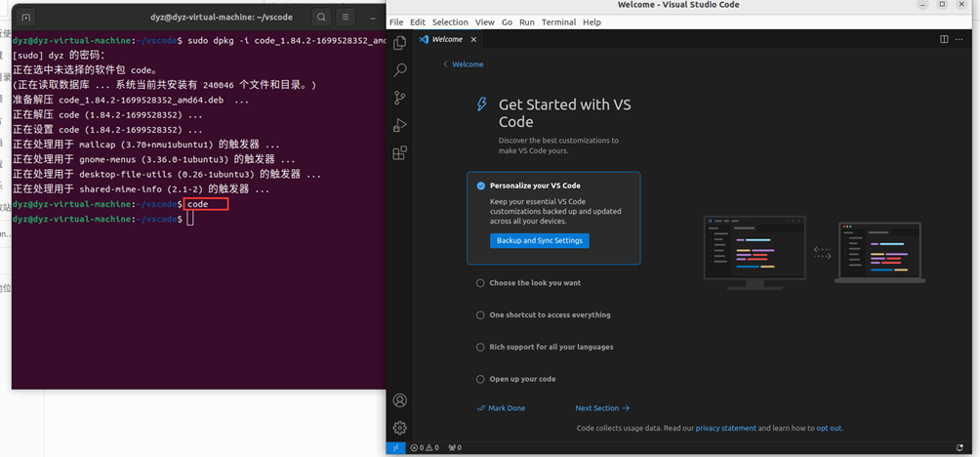Select Rich support for all your languages
Screen dimensions: 980x457
545,347
